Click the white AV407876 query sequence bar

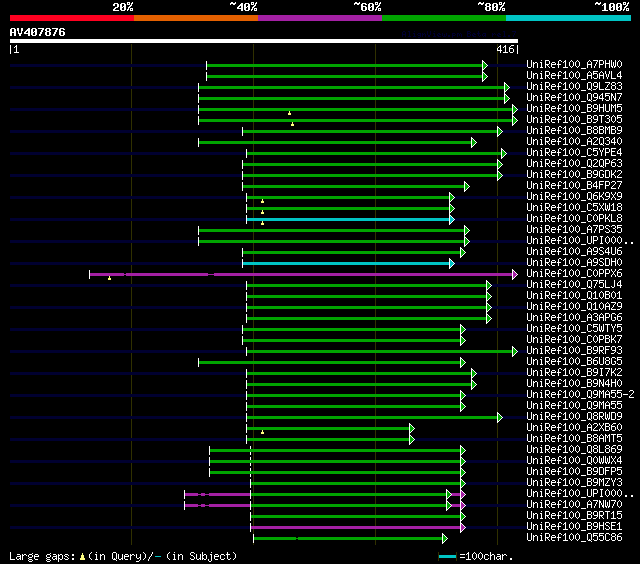264,41
